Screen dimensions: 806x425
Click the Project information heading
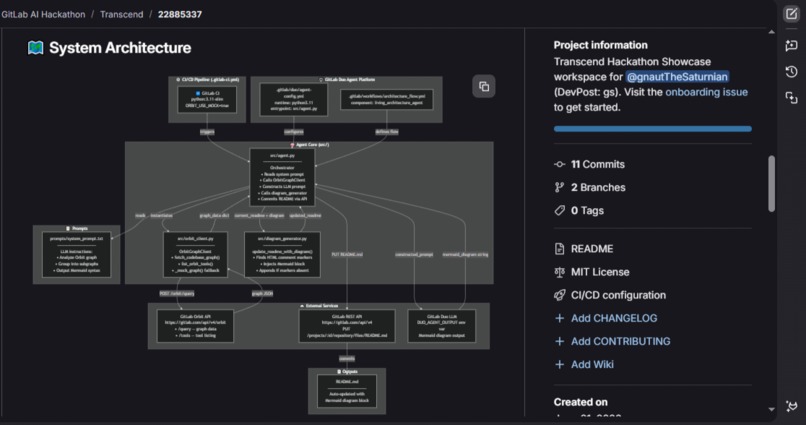tap(600, 45)
